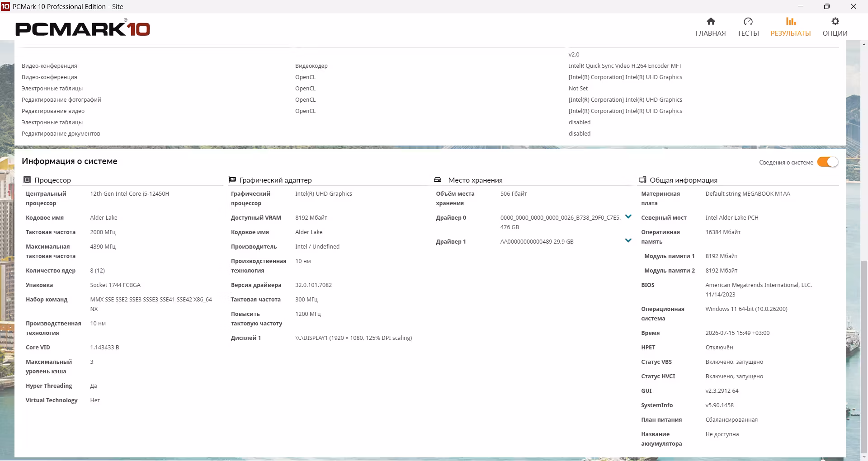Click the AA00000000000489 29,9 GB drive entry
This screenshot has width=868, height=461.
tap(537, 242)
